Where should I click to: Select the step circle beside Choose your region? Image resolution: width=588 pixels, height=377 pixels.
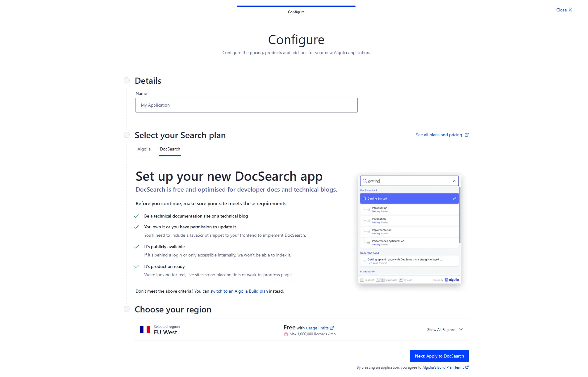(127, 309)
